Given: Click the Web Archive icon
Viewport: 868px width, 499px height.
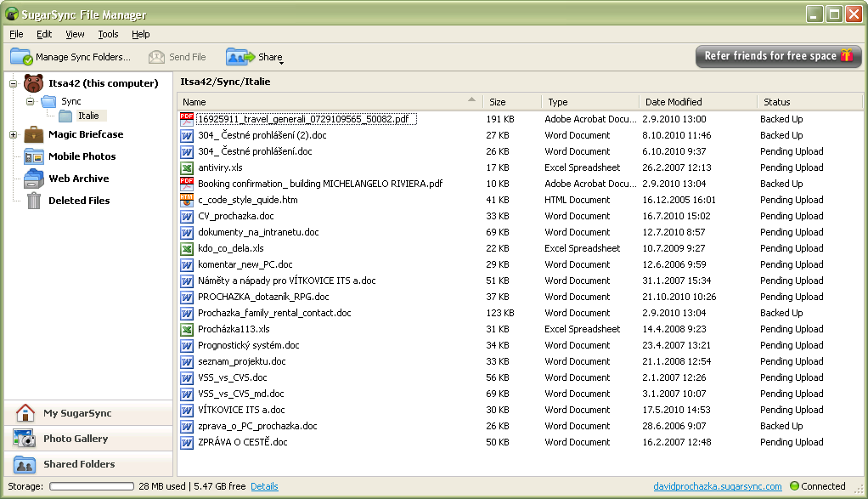Looking at the screenshot, I should click(x=33, y=179).
